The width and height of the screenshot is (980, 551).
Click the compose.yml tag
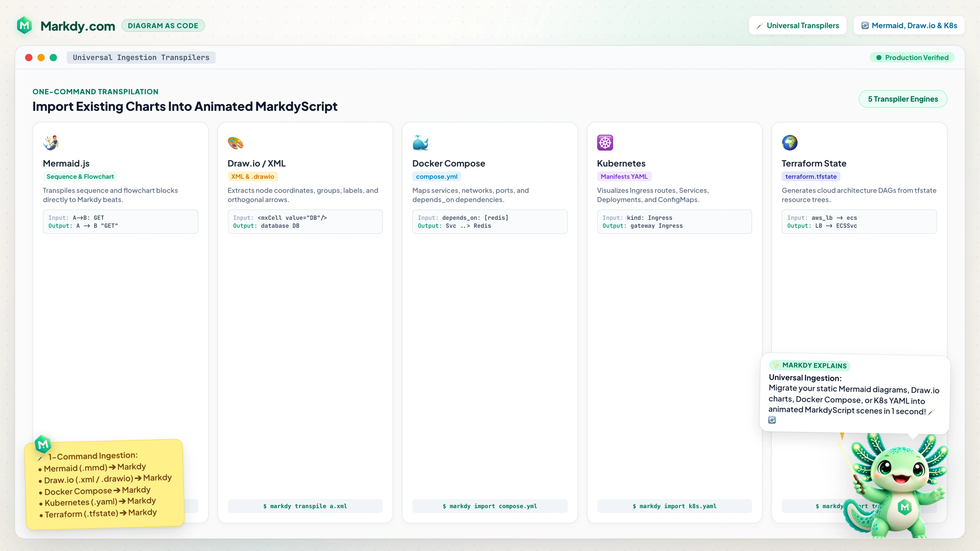click(437, 176)
